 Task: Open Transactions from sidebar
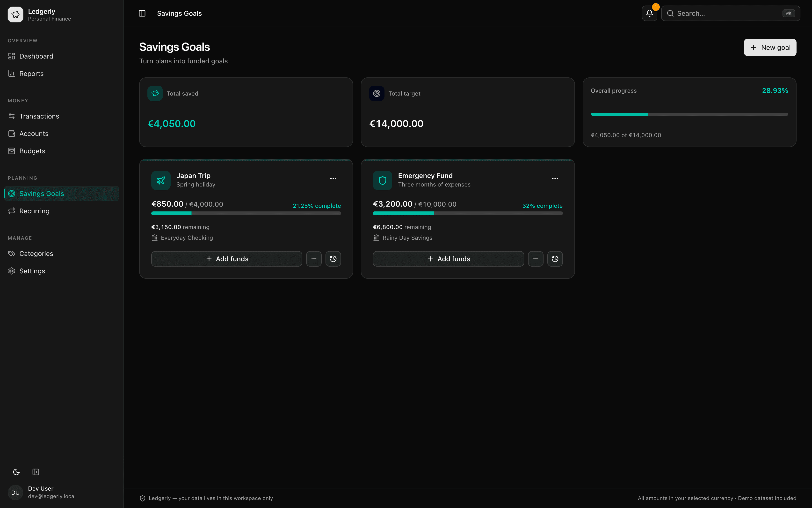pyautogui.click(x=61, y=116)
